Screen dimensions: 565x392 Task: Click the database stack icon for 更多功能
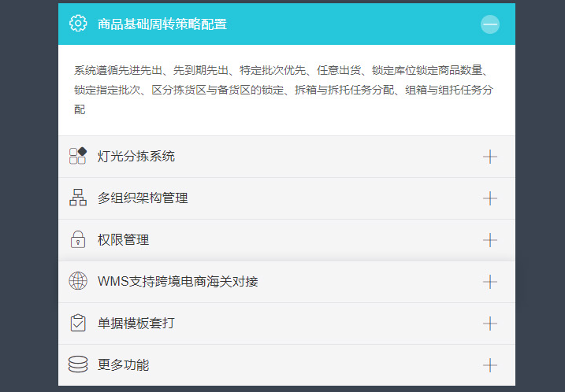point(78,364)
